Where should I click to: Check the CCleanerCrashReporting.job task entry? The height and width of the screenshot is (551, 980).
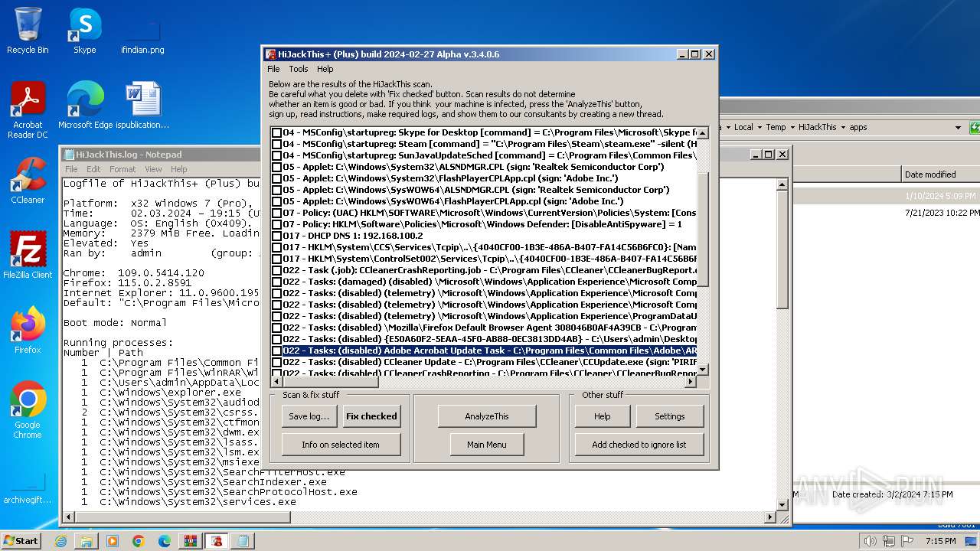277,270
